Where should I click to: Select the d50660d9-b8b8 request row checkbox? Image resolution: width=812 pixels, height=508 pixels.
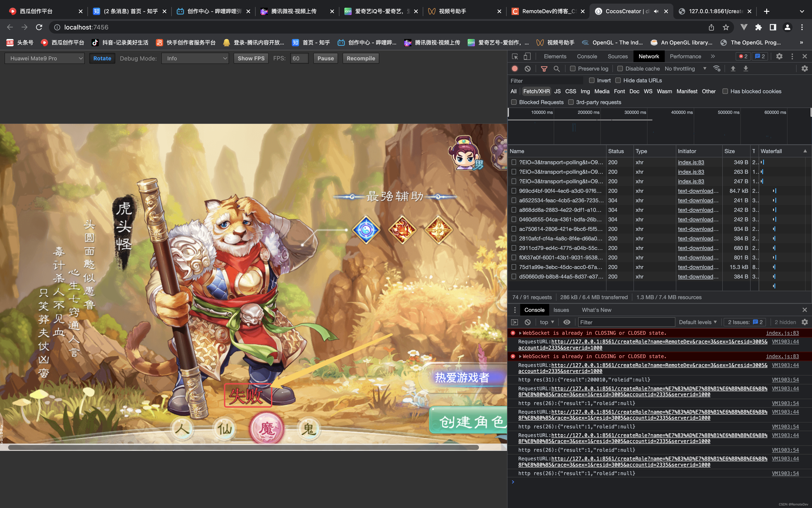tap(514, 276)
